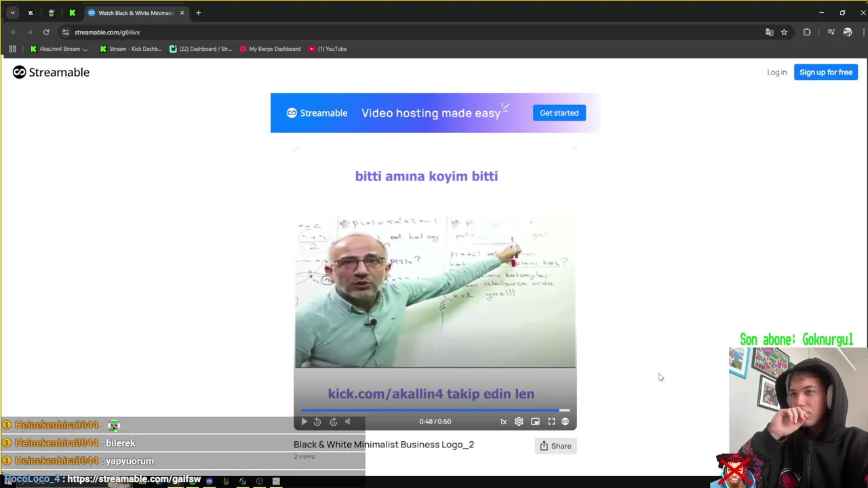This screenshot has height=488, width=868.
Task: Open My Blerps Dashboard bookmark
Action: click(x=270, y=49)
